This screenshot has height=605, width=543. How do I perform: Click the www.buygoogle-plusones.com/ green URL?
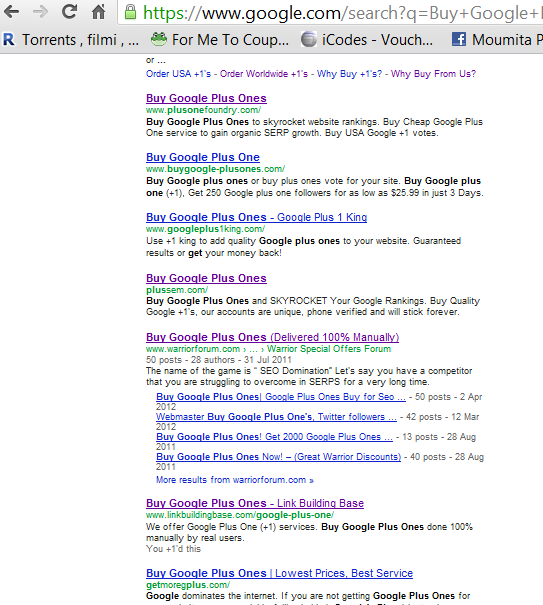[x=215, y=169]
